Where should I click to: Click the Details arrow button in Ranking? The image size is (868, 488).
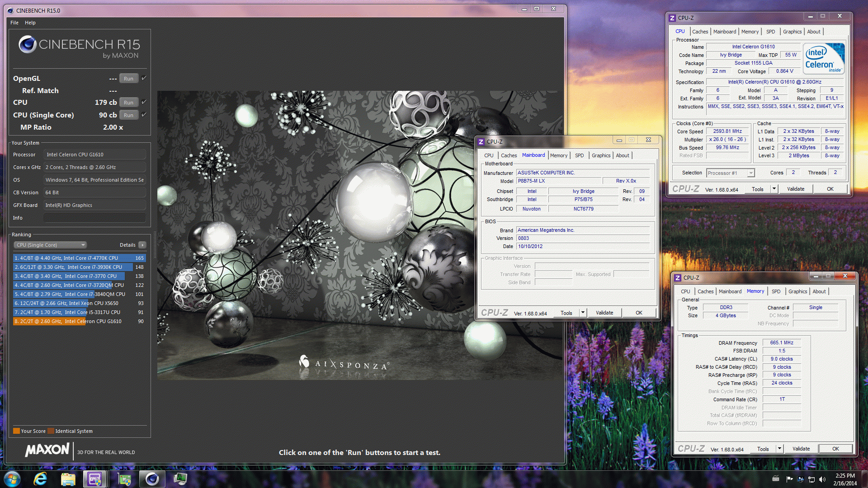[x=142, y=245]
